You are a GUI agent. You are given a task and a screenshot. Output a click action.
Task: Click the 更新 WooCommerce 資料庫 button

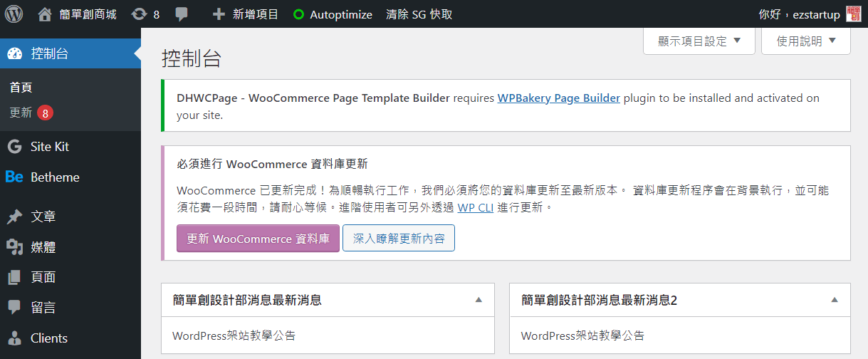coord(258,239)
